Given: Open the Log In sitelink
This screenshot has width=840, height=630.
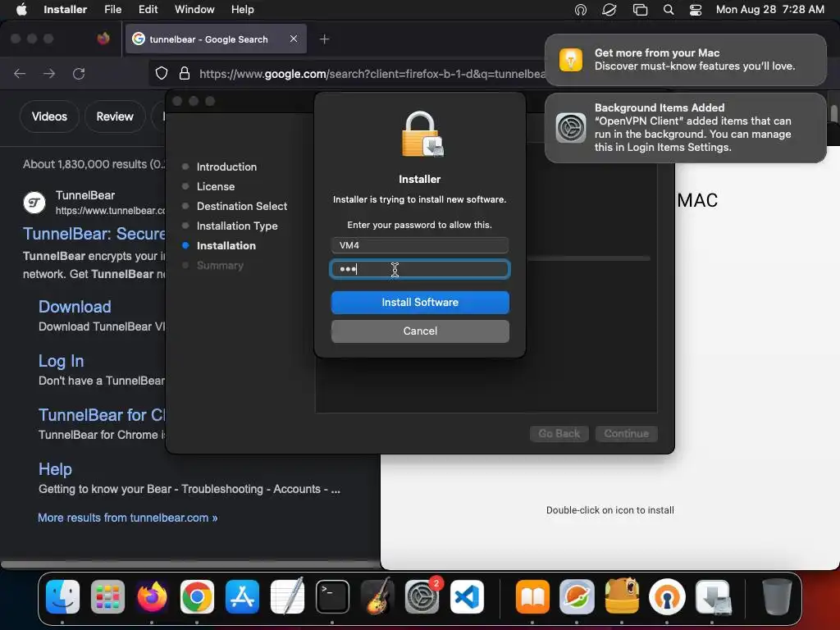Looking at the screenshot, I should tap(61, 361).
